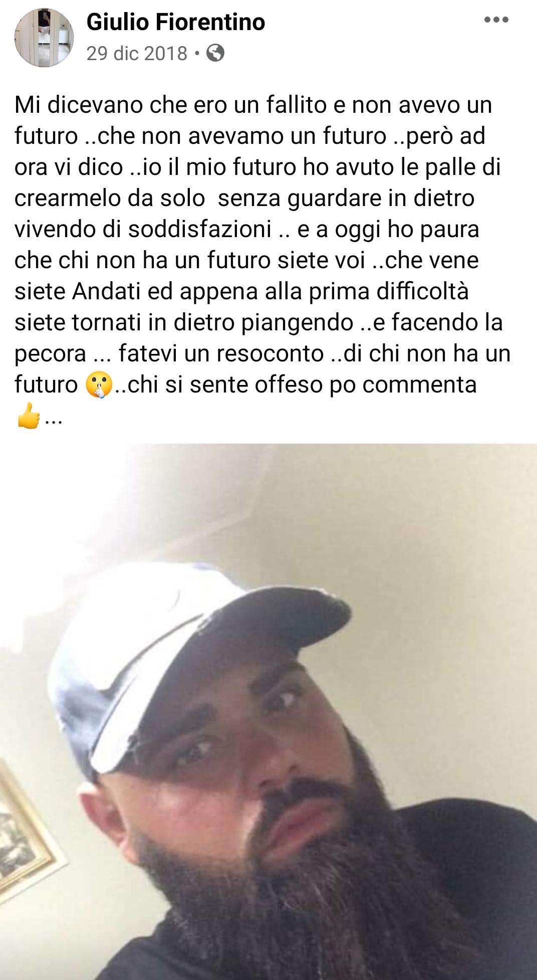537x980 pixels.
Task: Tap the thumbs up emoji
Action: [x=28, y=416]
